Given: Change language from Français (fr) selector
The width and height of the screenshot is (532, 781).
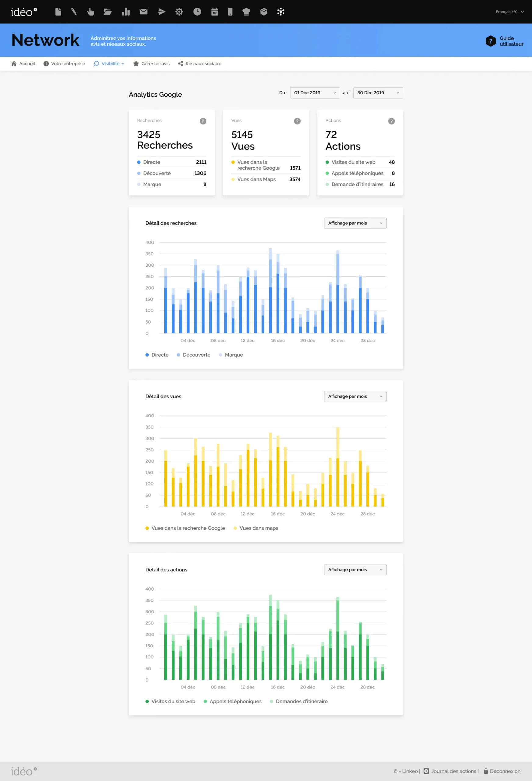Looking at the screenshot, I should click(x=509, y=12).
